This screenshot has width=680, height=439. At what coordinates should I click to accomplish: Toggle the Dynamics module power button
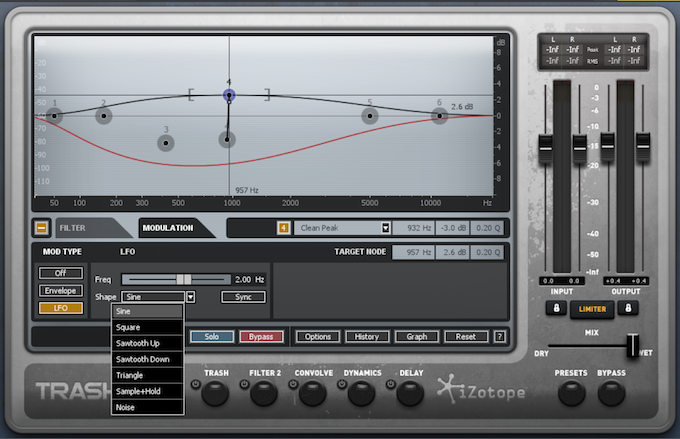pyautogui.click(x=342, y=384)
